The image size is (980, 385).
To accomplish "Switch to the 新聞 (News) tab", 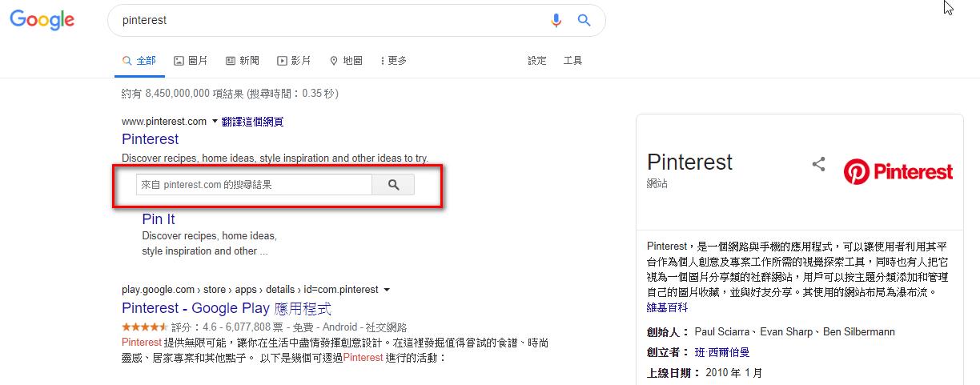I will tap(243, 61).
